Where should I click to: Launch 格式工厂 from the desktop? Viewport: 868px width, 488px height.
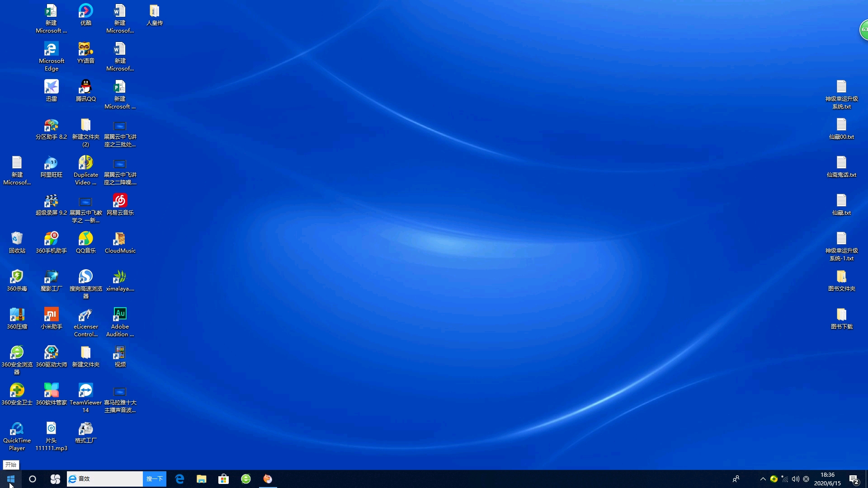click(x=85, y=432)
